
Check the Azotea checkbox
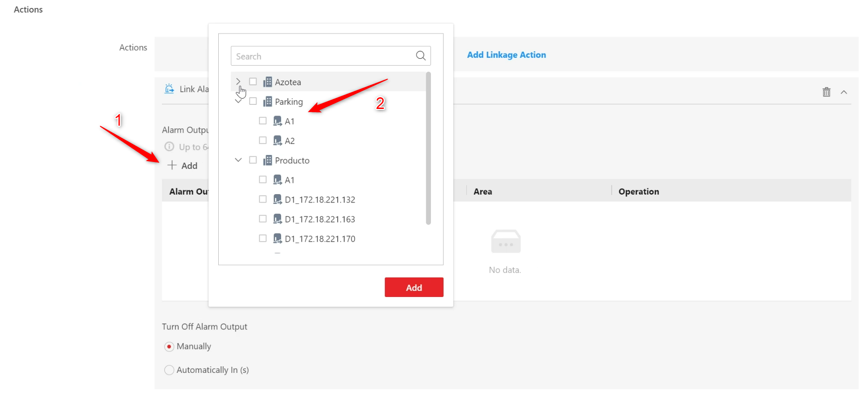point(253,81)
